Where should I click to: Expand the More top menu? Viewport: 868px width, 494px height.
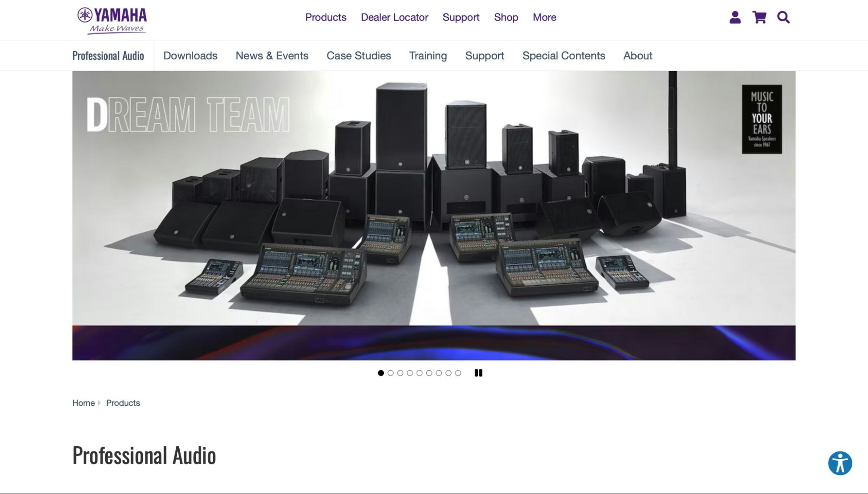[x=545, y=17]
